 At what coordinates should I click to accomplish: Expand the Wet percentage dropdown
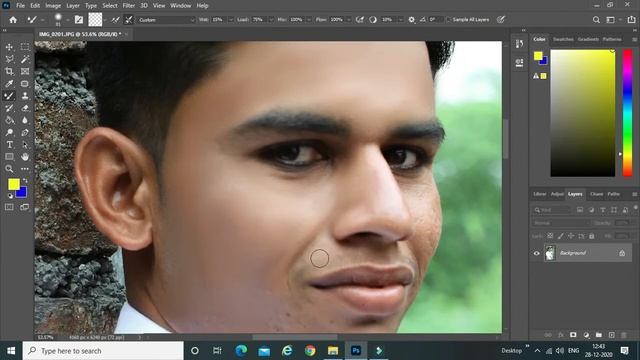coord(231,20)
